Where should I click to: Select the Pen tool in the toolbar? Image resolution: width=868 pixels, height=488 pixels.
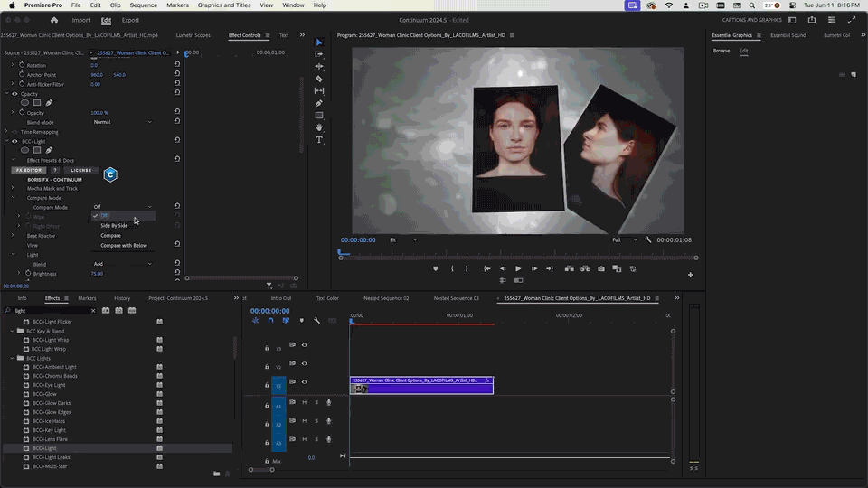tap(319, 103)
